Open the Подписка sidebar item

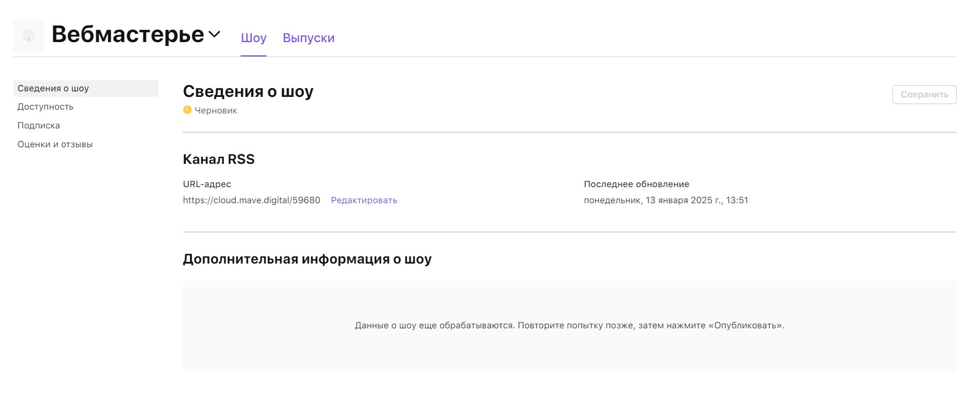click(39, 126)
